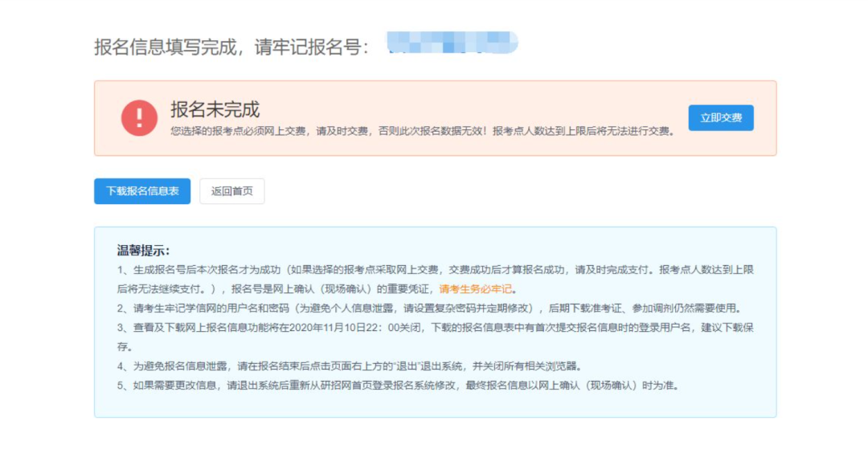Viewport: 868px width, 474px height.
Task: Click the 温馨提示 heading
Action: (x=144, y=250)
